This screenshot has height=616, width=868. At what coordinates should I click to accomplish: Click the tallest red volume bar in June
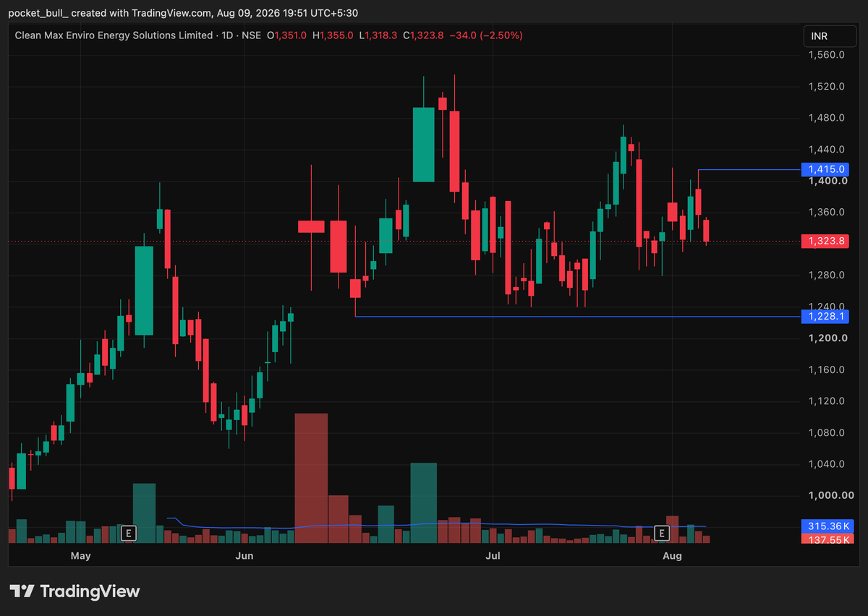point(311,478)
